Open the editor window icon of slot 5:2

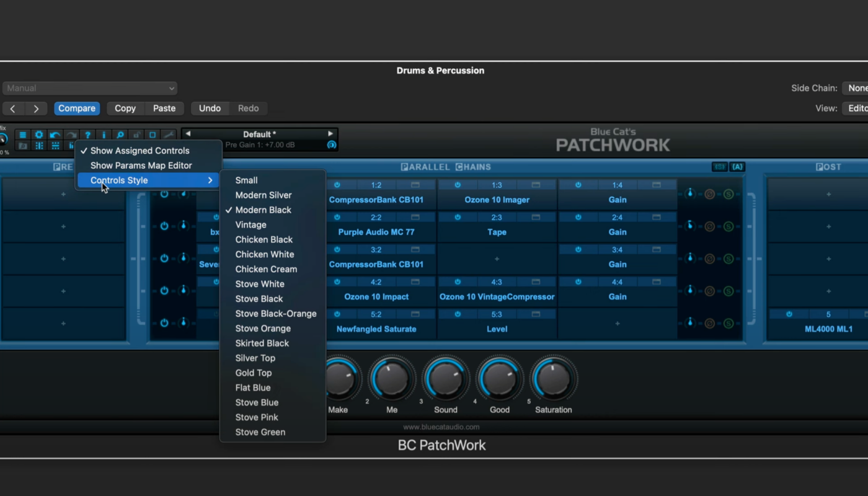(x=415, y=314)
